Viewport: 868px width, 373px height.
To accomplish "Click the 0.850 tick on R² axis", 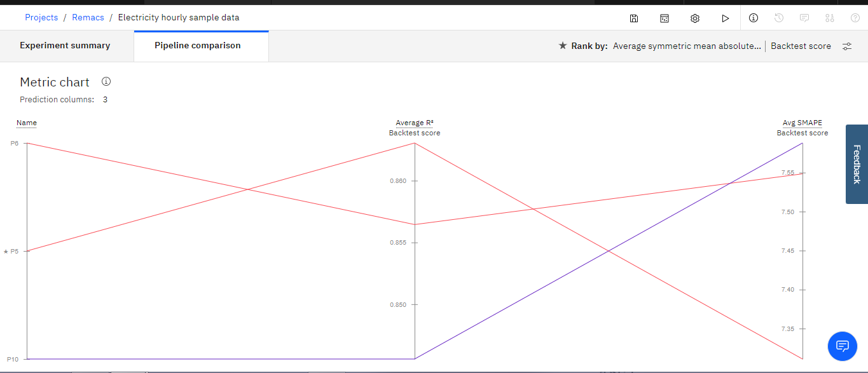I will pos(398,305).
